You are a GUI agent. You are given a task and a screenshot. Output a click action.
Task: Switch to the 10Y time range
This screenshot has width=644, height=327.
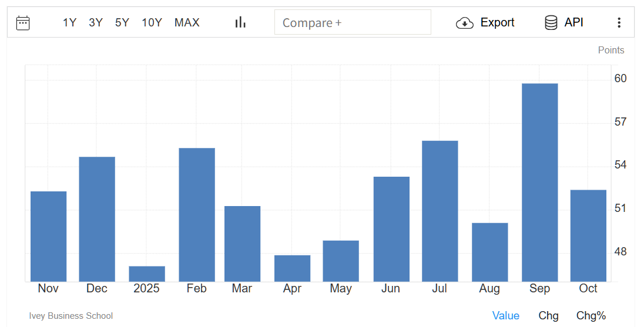pos(152,23)
